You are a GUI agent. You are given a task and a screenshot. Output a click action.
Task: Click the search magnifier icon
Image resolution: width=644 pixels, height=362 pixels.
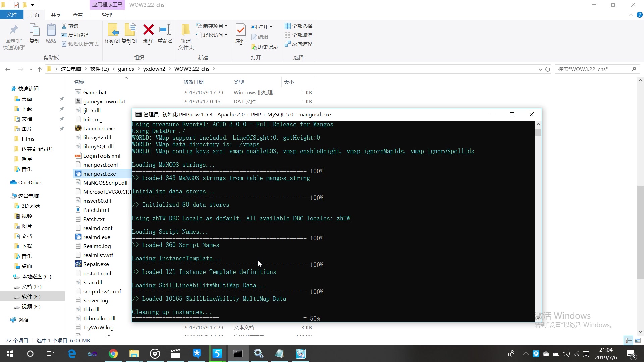click(x=634, y=69)
